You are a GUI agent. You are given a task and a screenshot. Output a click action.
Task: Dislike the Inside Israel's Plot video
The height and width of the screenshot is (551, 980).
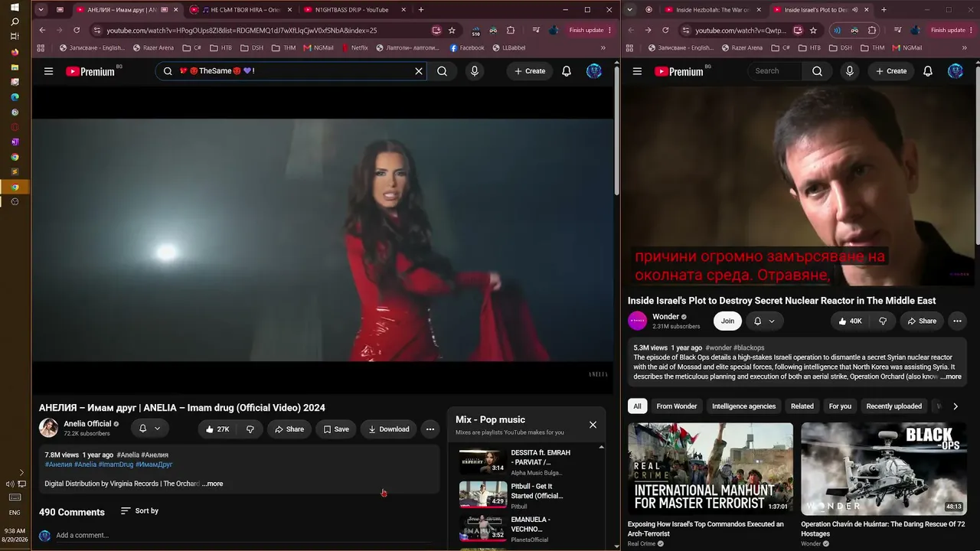883,321
